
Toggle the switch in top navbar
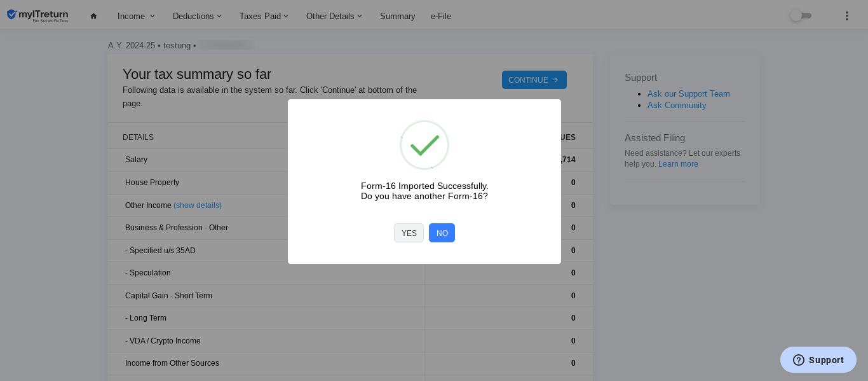coord(801,16)
